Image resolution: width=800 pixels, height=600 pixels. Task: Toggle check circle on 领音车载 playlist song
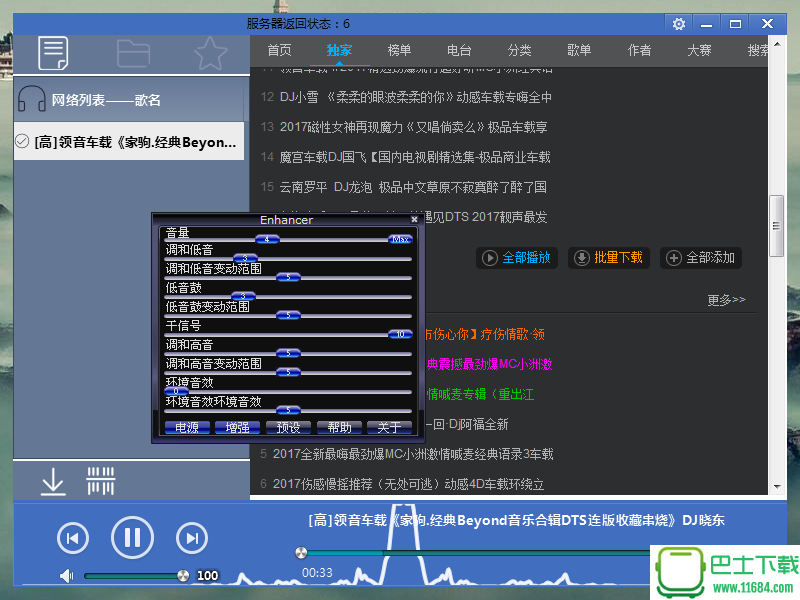pos(22,141)
